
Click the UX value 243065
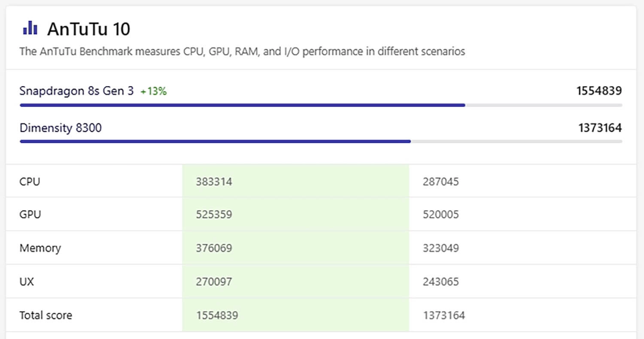point(441,282)
